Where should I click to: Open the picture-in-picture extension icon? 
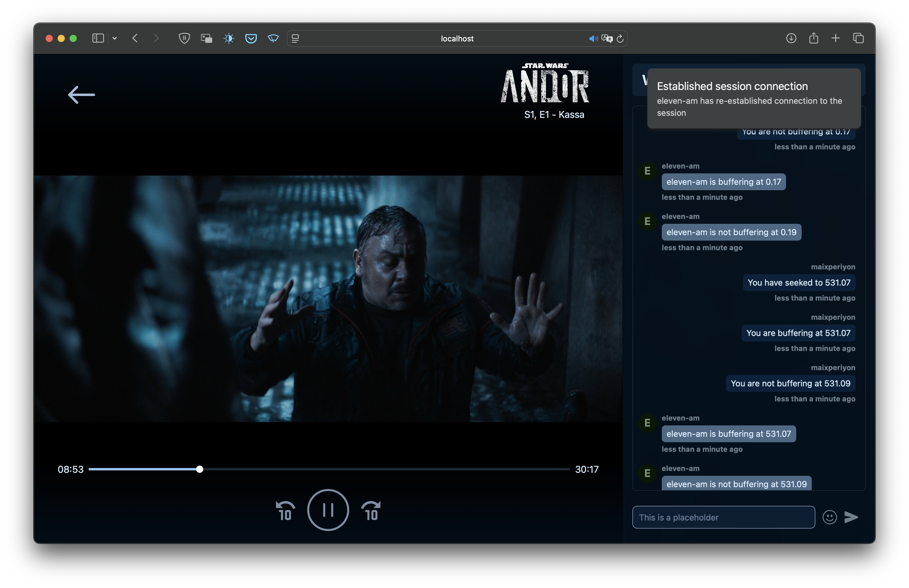[206, 38]
